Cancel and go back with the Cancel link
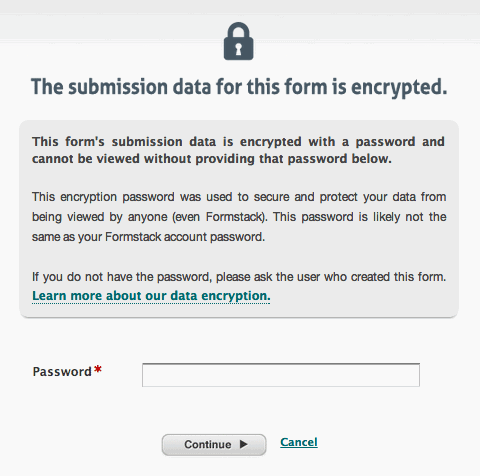The image size is (480, 476). [x=299, y=442]
